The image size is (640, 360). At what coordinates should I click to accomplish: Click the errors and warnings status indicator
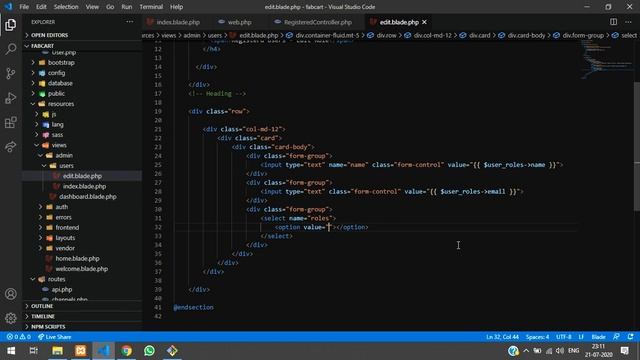click(x=19, y=337)
